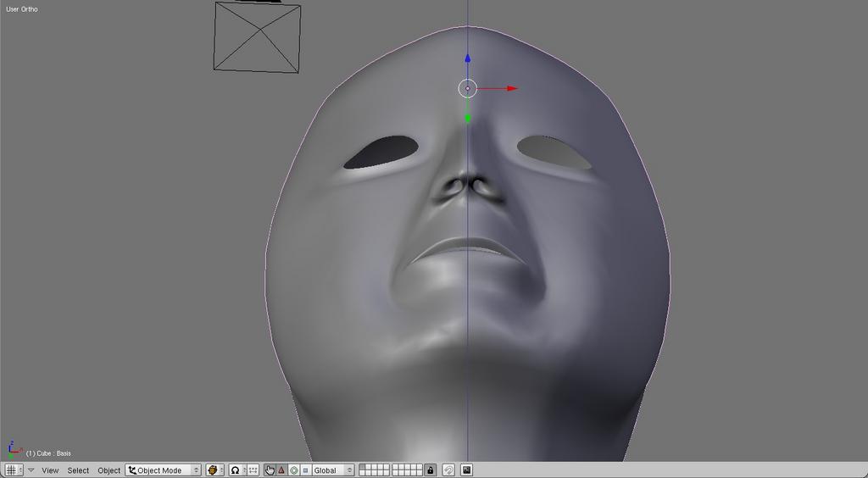Select the first layer button in layer grid
The width and height of the screenshot is (868, 478).
click(x=363, y=468)
